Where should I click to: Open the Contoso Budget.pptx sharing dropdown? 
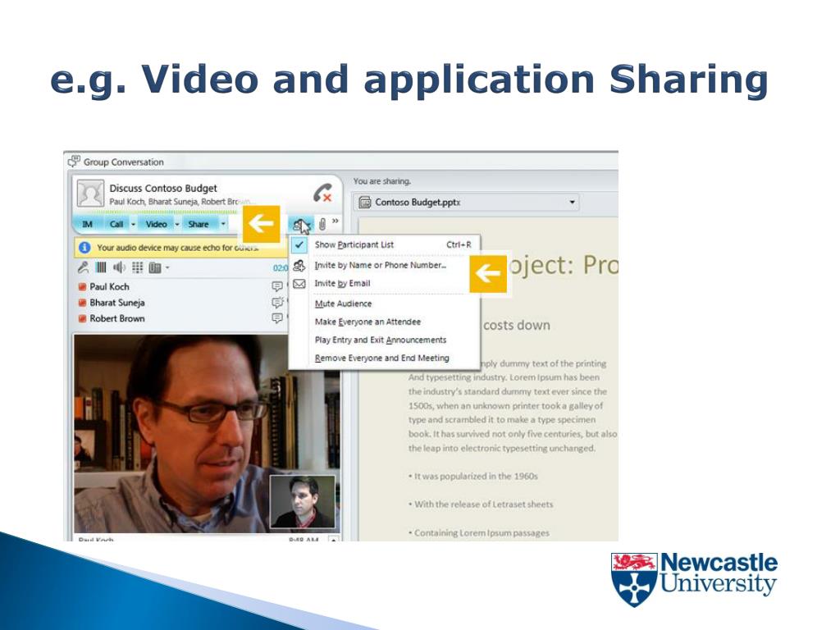tap(572, 203)
